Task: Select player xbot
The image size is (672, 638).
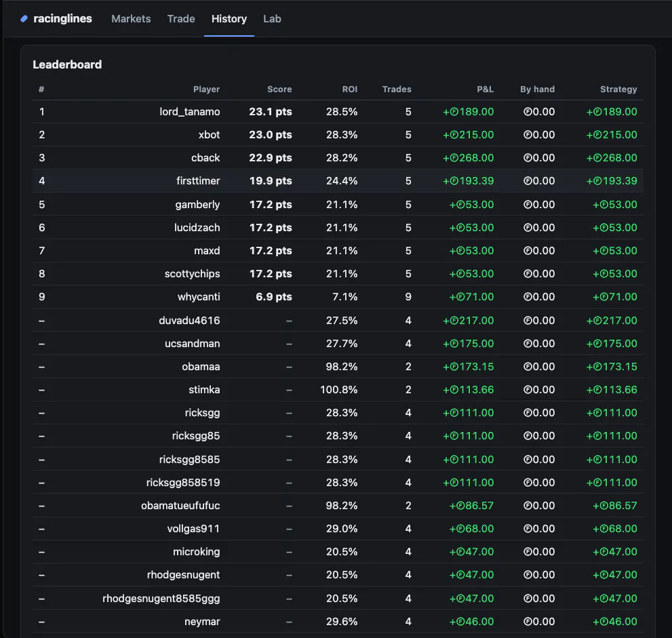Action: (x=209, y=135)
